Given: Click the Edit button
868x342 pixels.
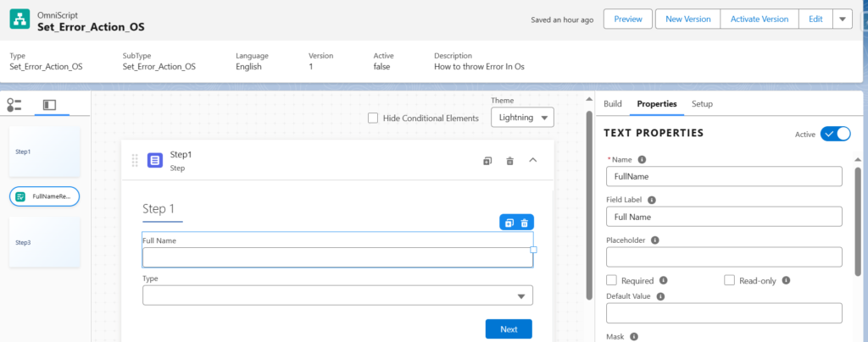Looking at the screenshot, I should pos(815,19).
